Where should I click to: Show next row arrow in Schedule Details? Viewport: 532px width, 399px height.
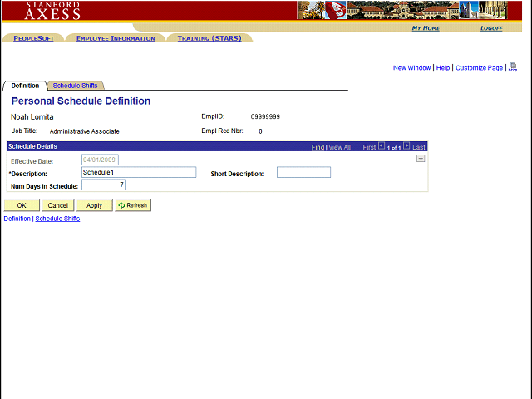point(406,146)
